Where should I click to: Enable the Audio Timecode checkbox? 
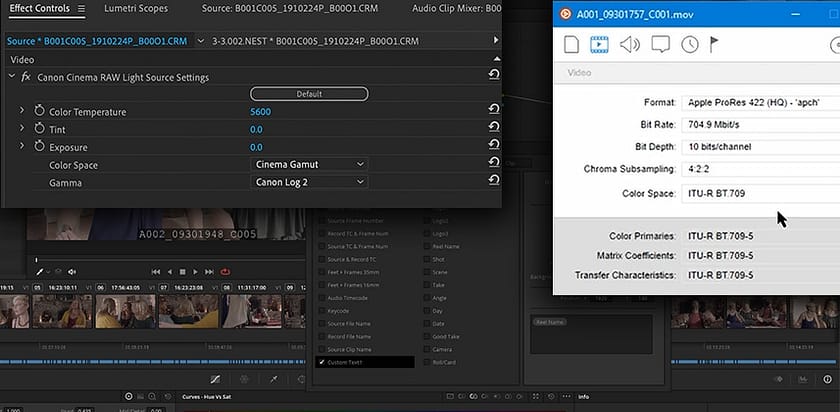click(321, 298)
